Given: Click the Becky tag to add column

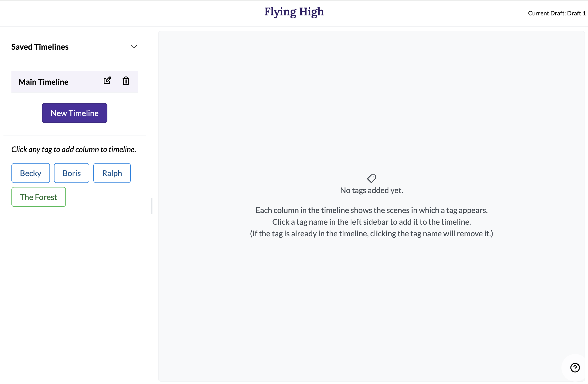Looking at the screenshot, I should click(30, 173).
